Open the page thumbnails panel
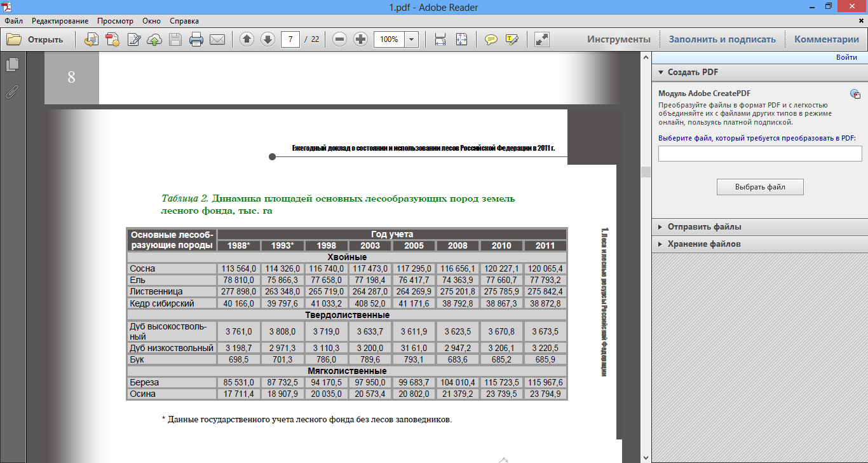Viewport: 868px width, 463px height. tap(11, 65)
